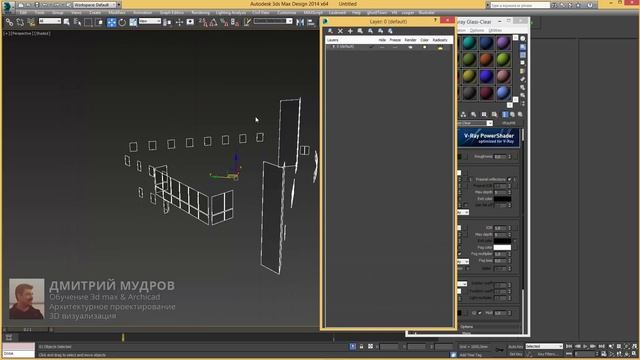Click the Sample Type icon in Material Editor

(523, 39)
